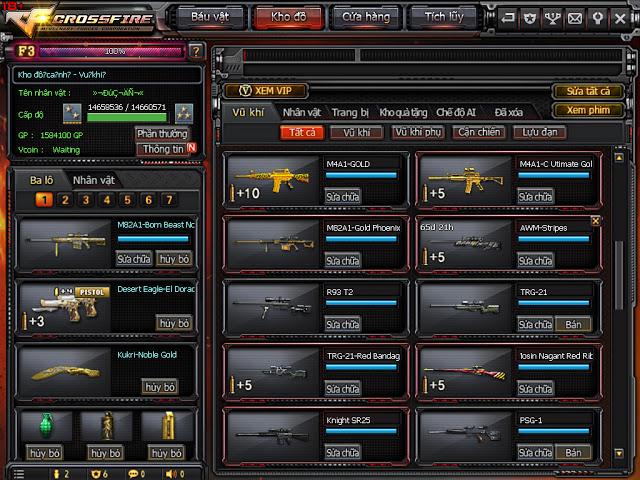The height and width of the screenshot is (480, 640).
Task: Select the Vũ khí filter button
Action: (356, 132)
